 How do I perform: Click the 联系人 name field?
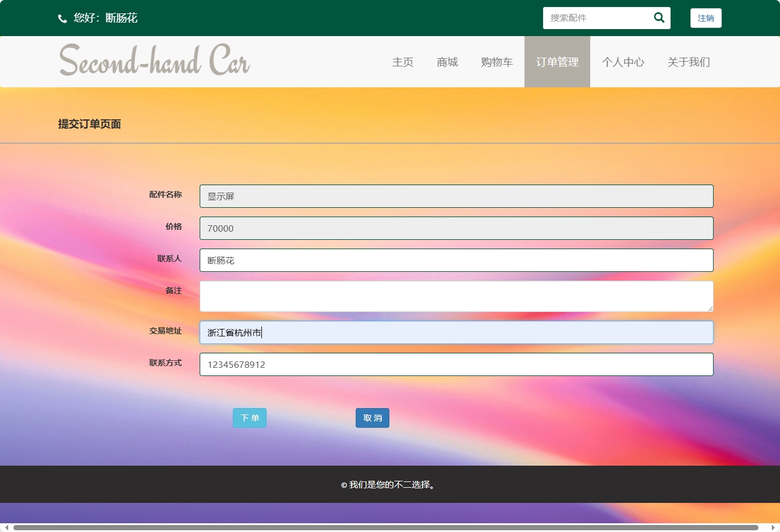(456, 260)
